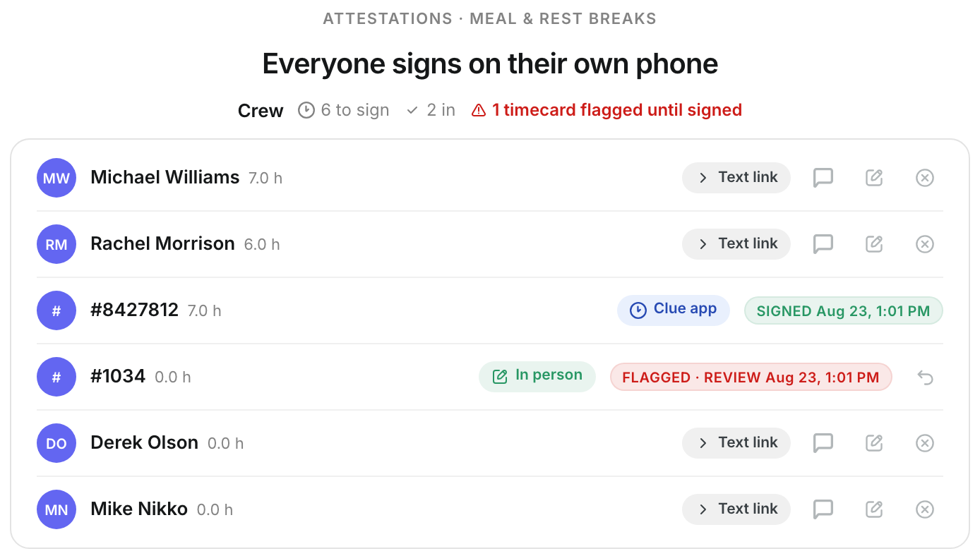
Task: Send Mike Nikko a Text link
Action: pos(736,509)
